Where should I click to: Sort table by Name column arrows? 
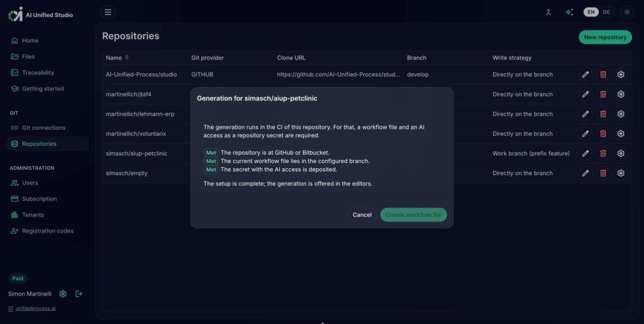pyautogui.click(x=127, y=58)
